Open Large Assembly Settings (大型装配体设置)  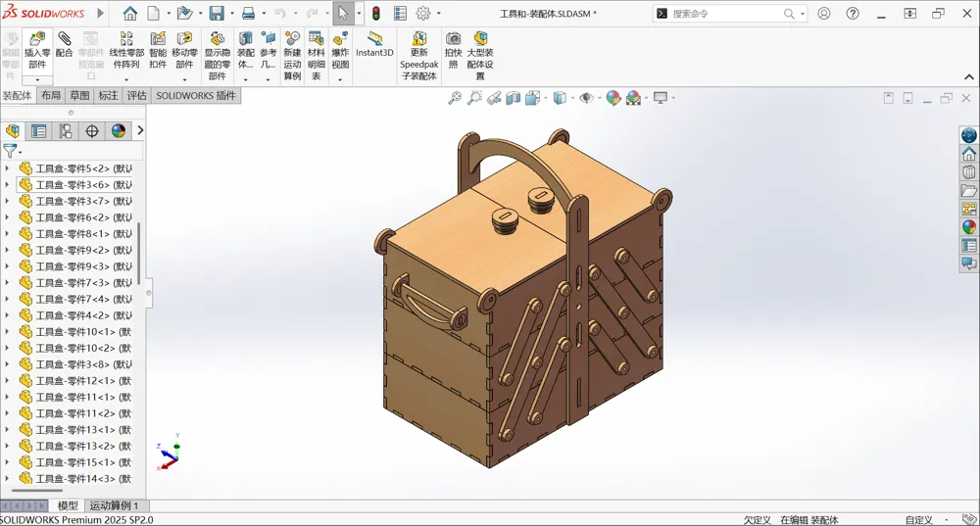480,56
